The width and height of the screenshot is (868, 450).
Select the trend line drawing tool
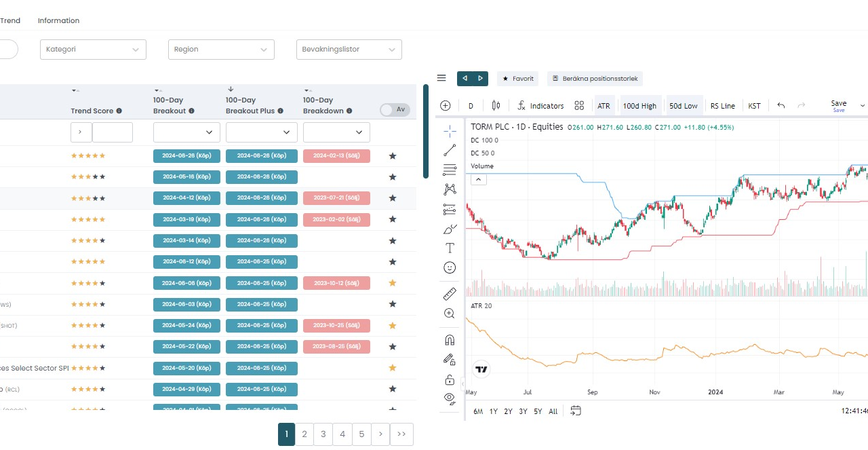coord(450,151)
